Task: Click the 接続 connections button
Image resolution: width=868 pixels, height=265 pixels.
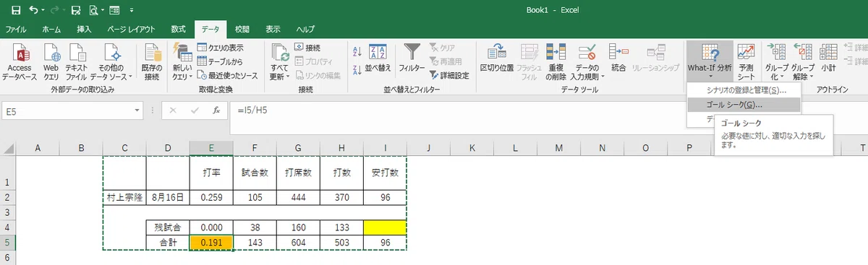Action: pos(307,48)
